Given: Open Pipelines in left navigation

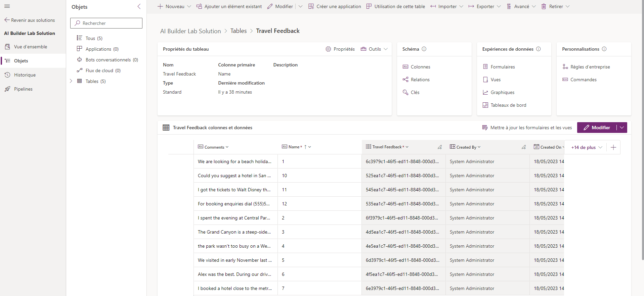Looking at the screenshot, I should tap(33, 89).
